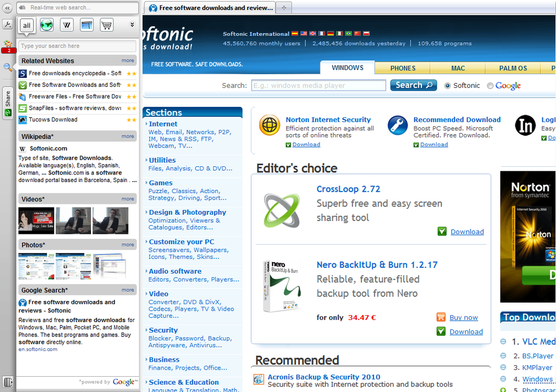Expand more search filters chevron
Screen dimensions: 556x392
click(132, 25)
